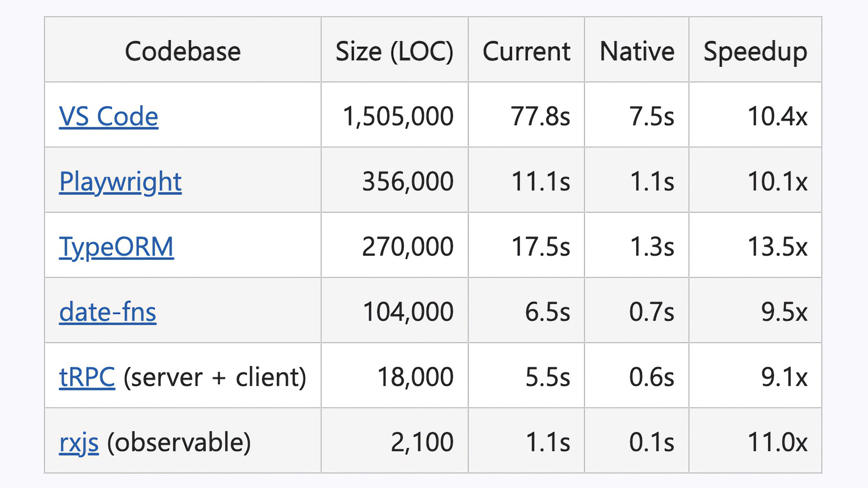Open the Playwright link
This screenshot has height=488, width=868.
click(120, 182)
